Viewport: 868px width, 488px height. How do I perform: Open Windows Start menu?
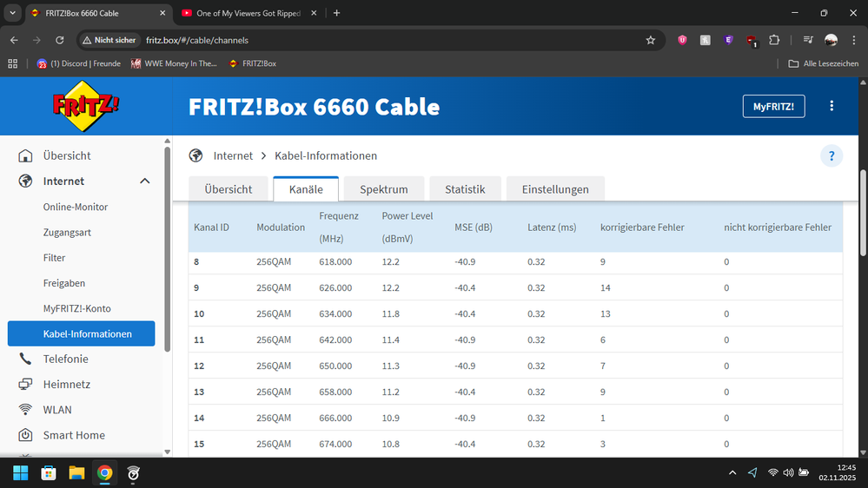[21, 473]
